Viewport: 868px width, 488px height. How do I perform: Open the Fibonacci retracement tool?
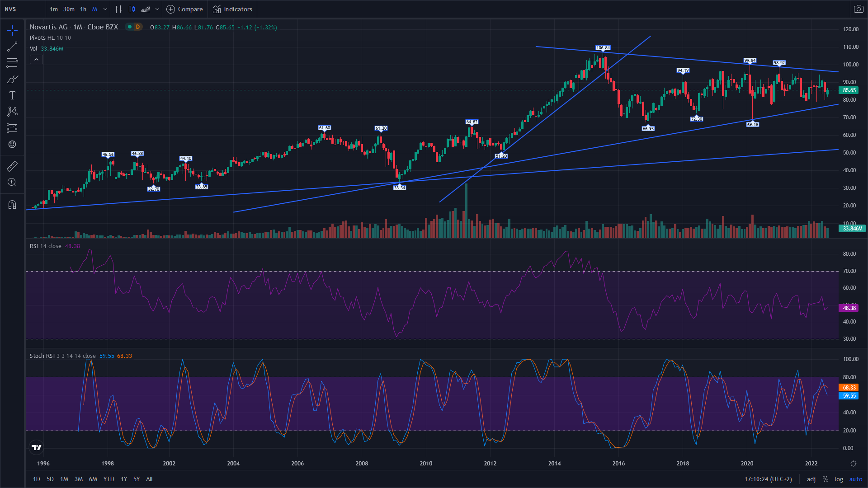click(x=12, y=63)
